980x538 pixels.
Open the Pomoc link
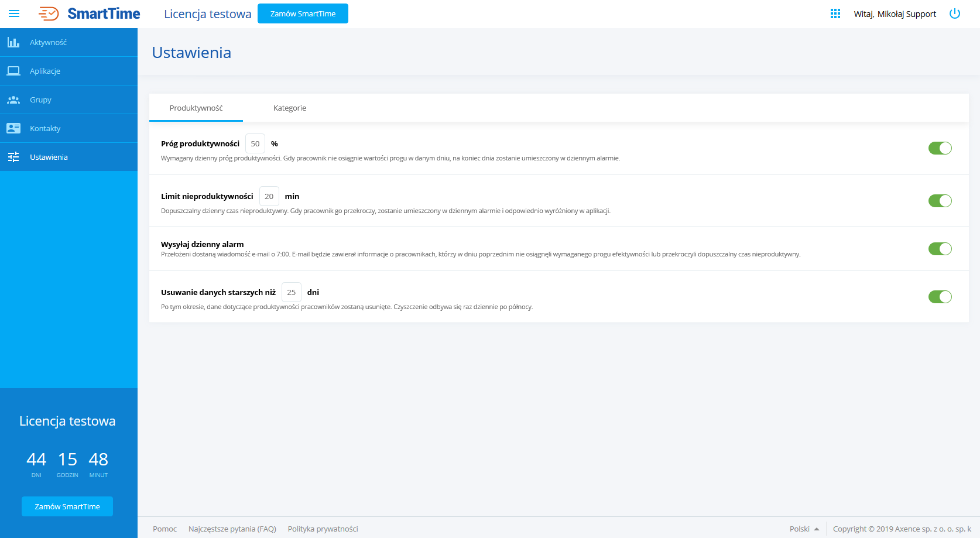pyautogui.click(x=164, y=528)
